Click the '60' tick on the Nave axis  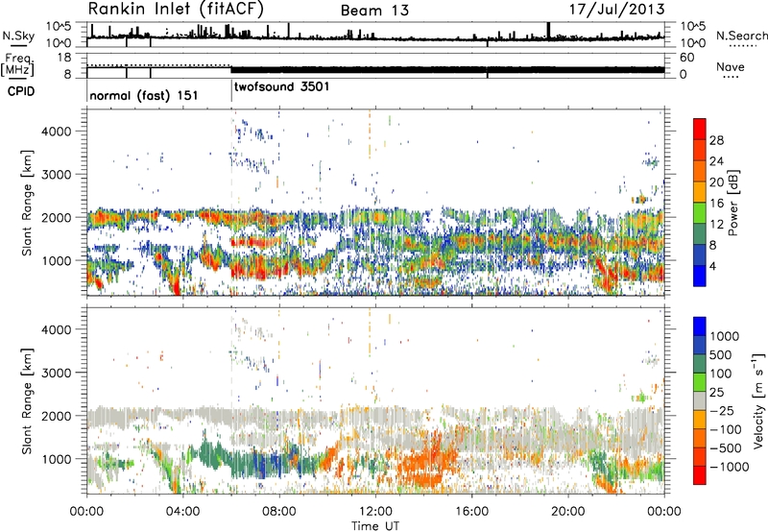coord(686,58)
